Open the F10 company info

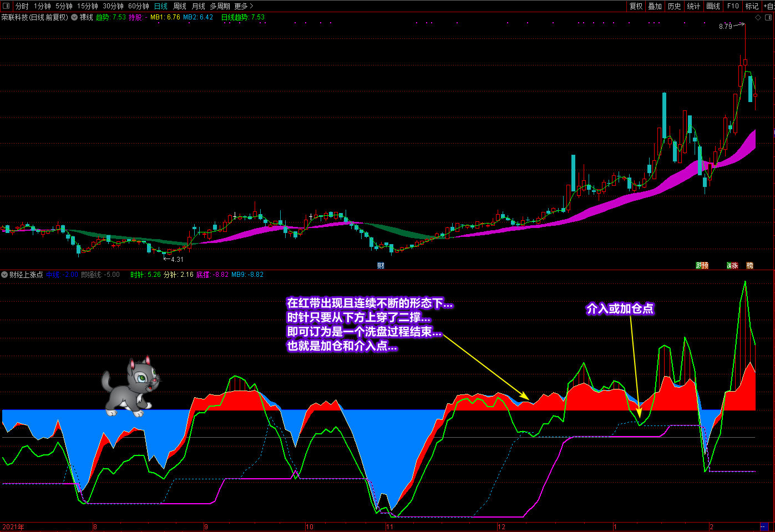click(733, 6)
